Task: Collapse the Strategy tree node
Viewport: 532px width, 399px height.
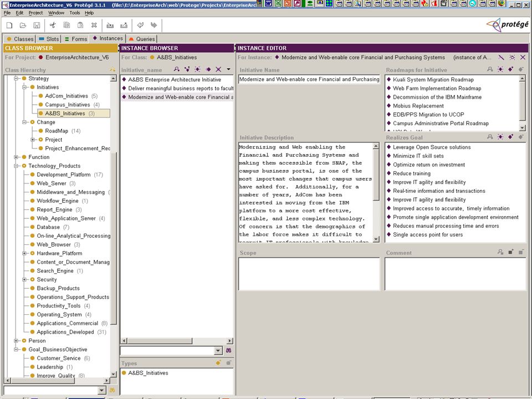Action: coord(16,78)
